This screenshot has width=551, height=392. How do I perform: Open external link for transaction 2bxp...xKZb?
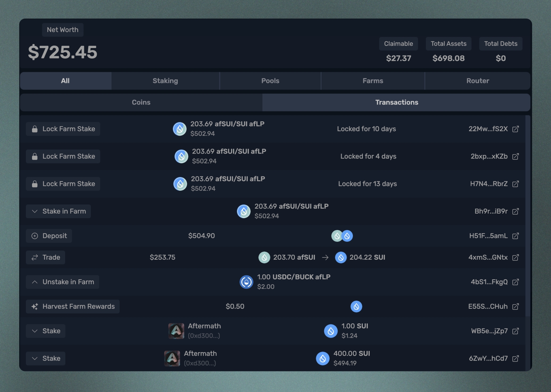click(515, 156)
